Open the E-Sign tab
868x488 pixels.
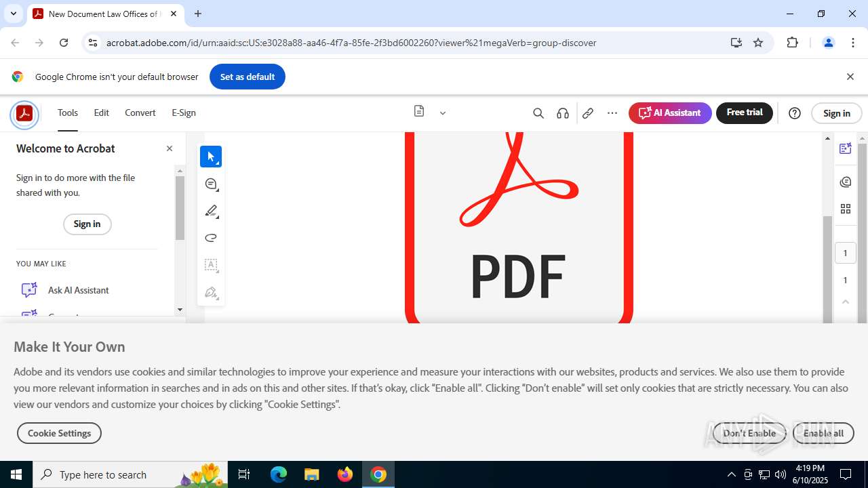click(184, 113)
